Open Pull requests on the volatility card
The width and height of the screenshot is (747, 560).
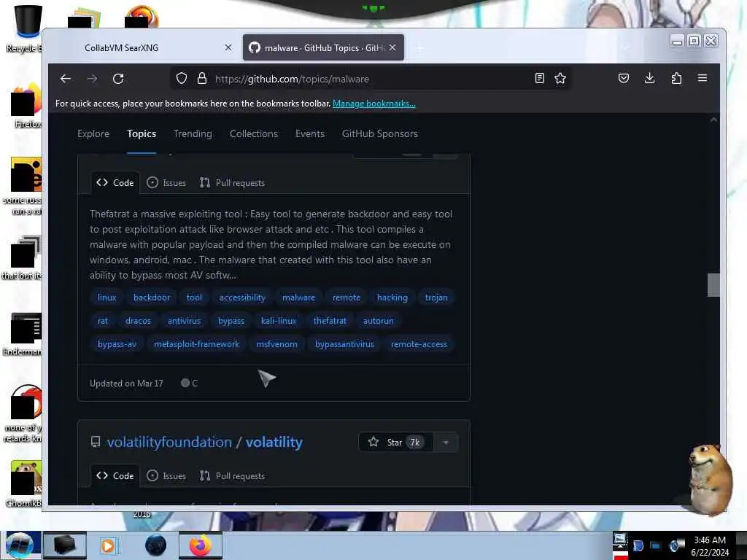click(232, 475)
